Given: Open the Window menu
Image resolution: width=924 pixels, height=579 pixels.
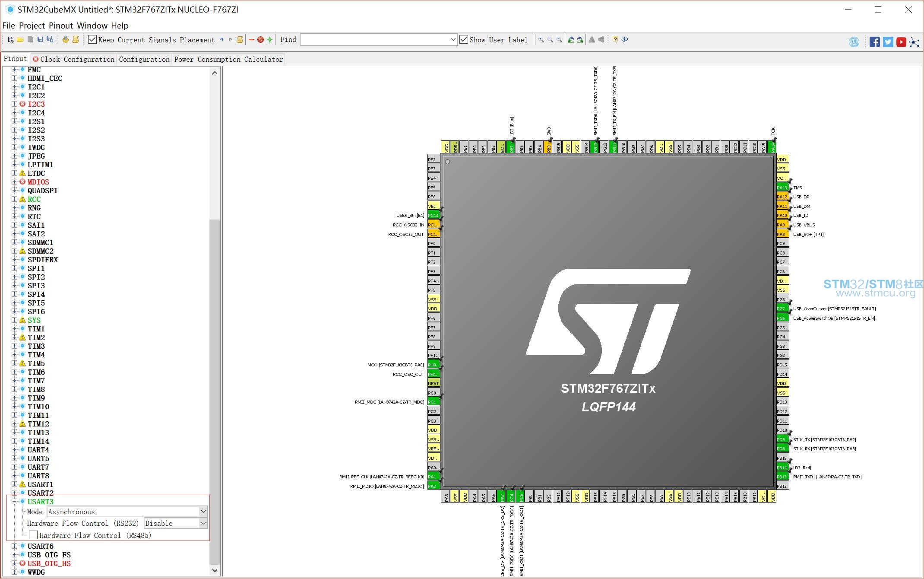Looking at the screenshot, I should (x=92, y=25).
